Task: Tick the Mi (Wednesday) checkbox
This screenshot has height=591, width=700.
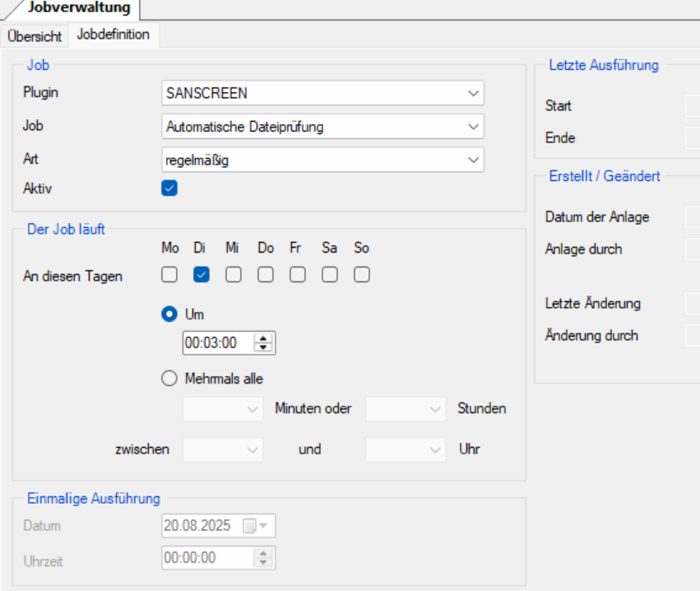Action: (x=234, y=275)
